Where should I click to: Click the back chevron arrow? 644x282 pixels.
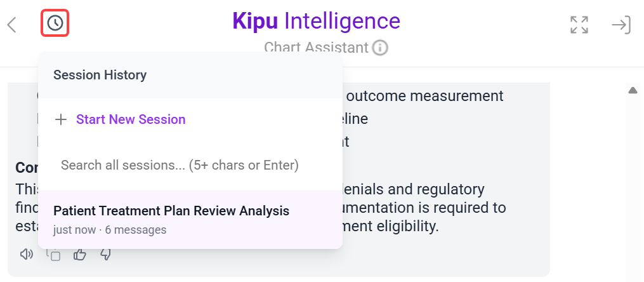pos(11,25)
